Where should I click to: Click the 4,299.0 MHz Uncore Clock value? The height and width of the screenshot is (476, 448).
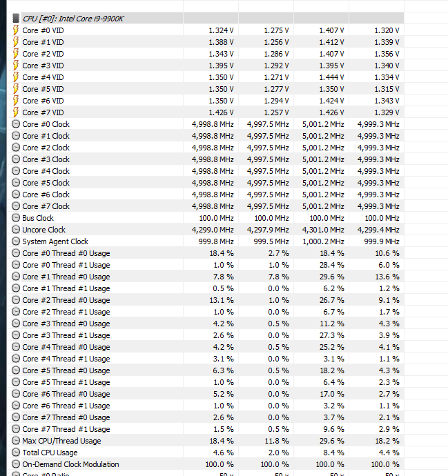[x=213, y=230]
